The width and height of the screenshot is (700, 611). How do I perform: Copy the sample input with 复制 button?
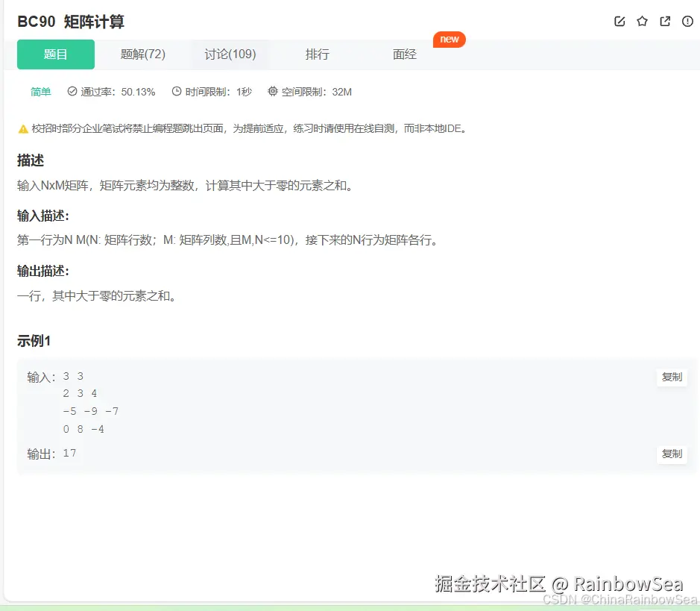pyautogui.click(x=671, y=377)
